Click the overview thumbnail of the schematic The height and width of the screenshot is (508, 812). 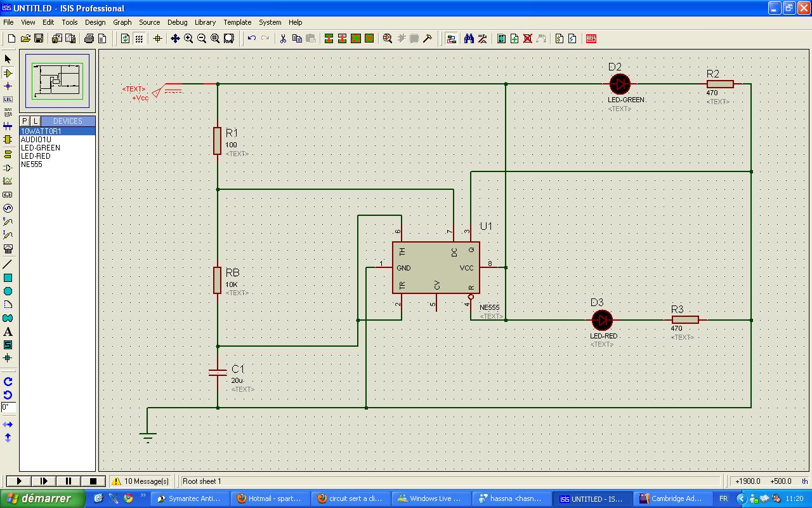(x=58, y=80)
